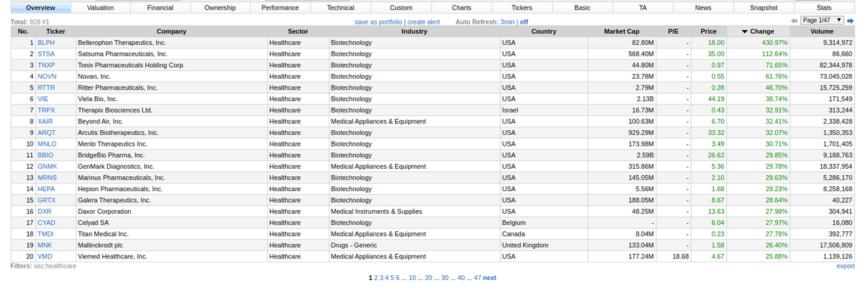The width and height of the screenshot is (868, 303).
Task: Set auto refresh to 3min
Action: (507, 22)
